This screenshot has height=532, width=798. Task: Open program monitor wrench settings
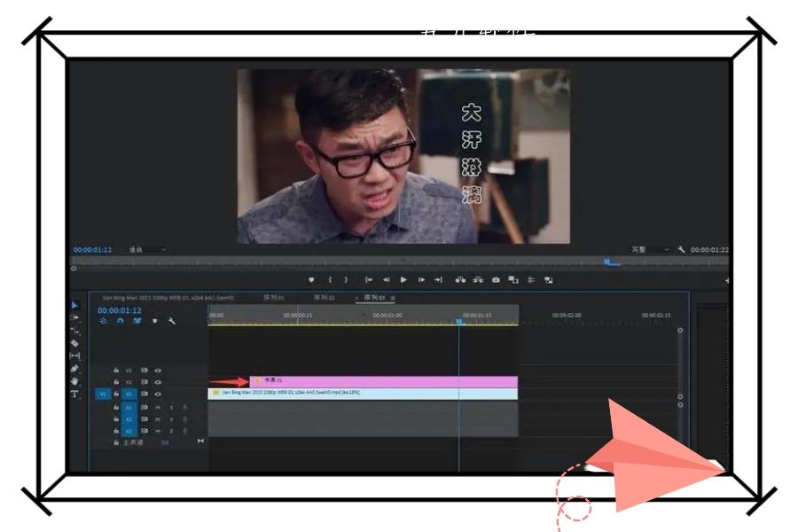pyautogui.click(x=681, y=250)
